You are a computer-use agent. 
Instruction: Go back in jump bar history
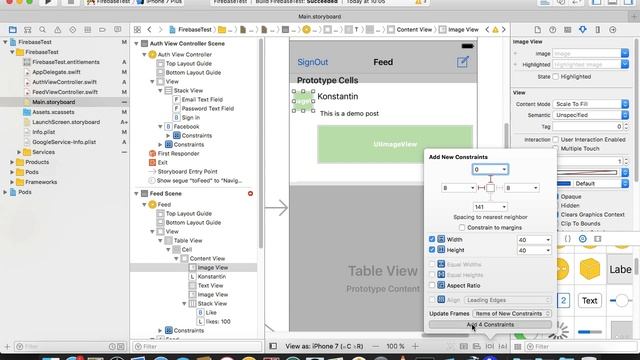click(x=149, y=30)
